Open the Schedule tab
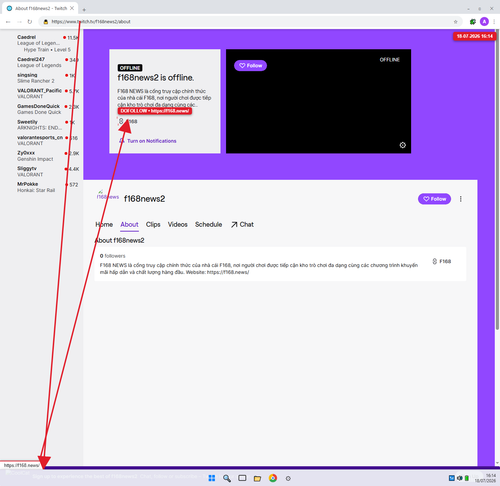Screen dimensions: 500x486 point(209,224)
